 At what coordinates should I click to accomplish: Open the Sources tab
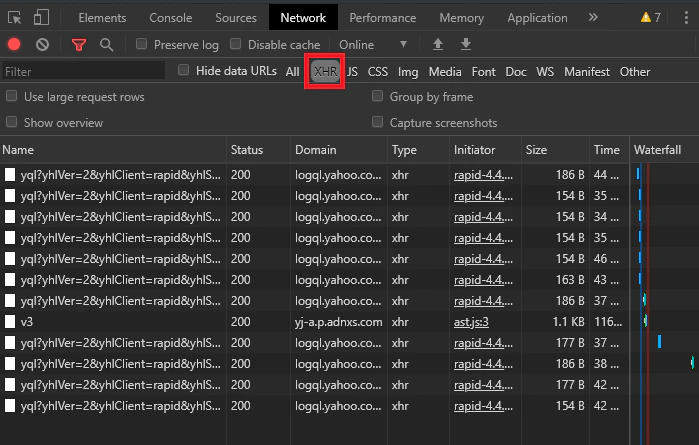tap(236, 18)
